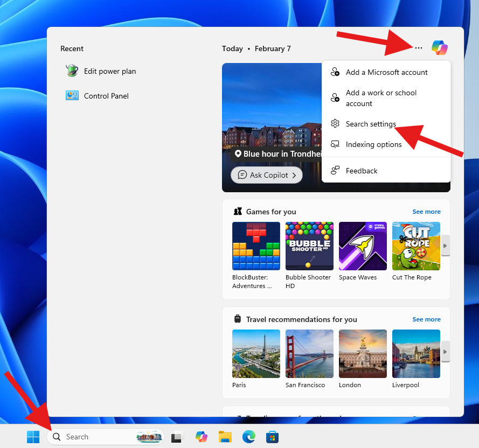
Task: Open Feedback from the options menu
Action: 361,171
